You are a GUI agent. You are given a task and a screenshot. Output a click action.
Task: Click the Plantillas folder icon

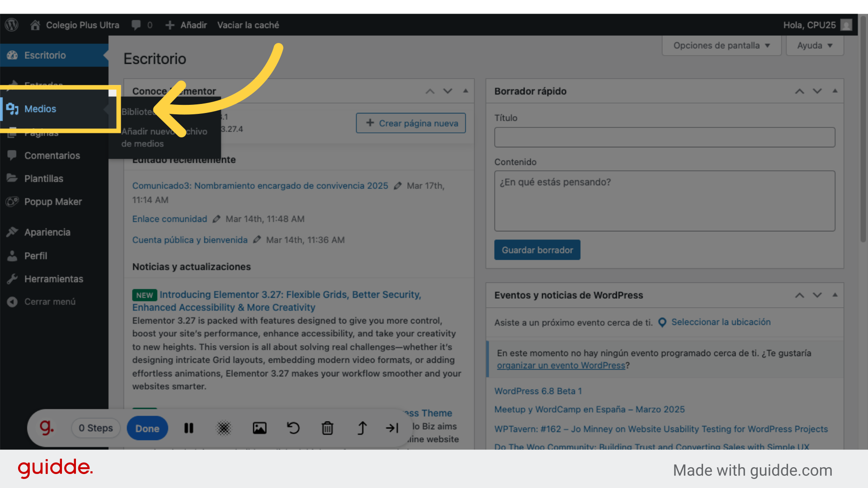click(12, 178)
